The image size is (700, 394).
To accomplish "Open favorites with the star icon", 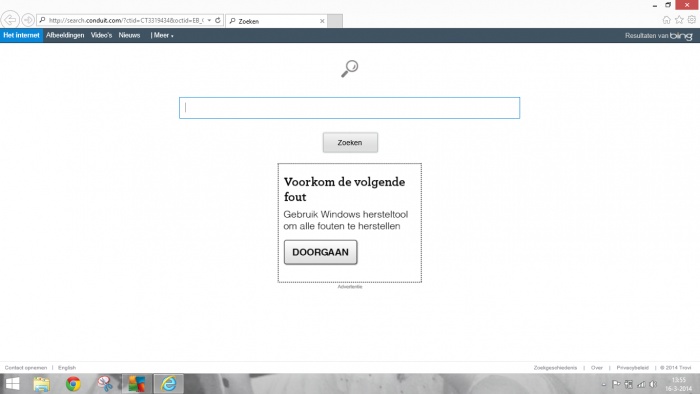I will click(x=679, y=20).
